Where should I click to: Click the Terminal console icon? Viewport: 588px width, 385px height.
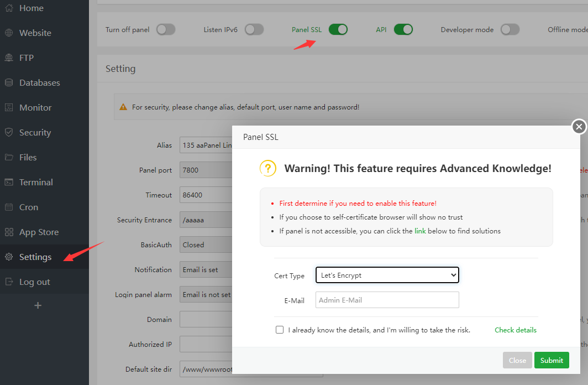(9, 182)
